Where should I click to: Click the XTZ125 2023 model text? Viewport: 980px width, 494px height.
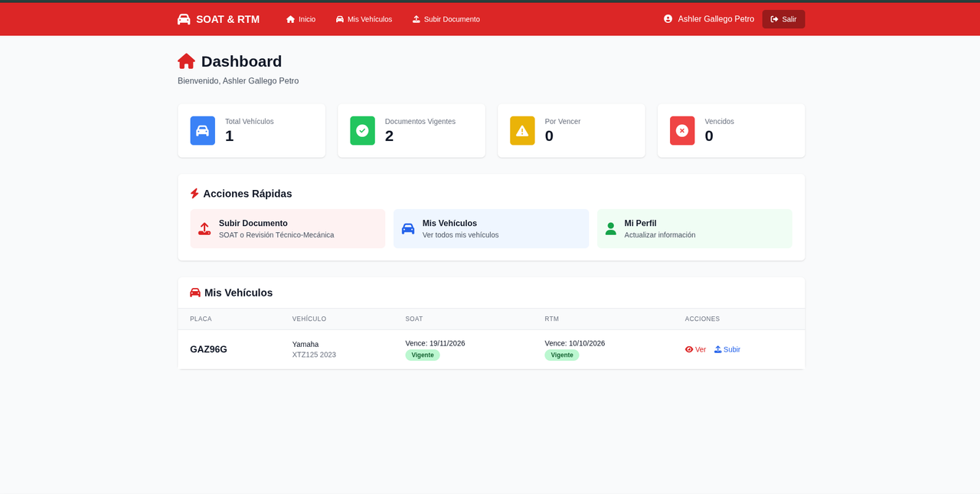[314, 355]
